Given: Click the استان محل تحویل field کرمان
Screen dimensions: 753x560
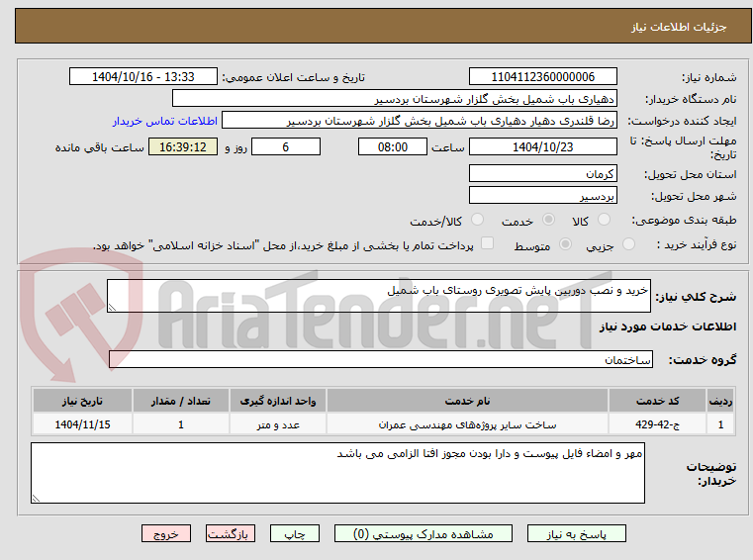Looking at the screenshot, I should (x=542, y=173).
